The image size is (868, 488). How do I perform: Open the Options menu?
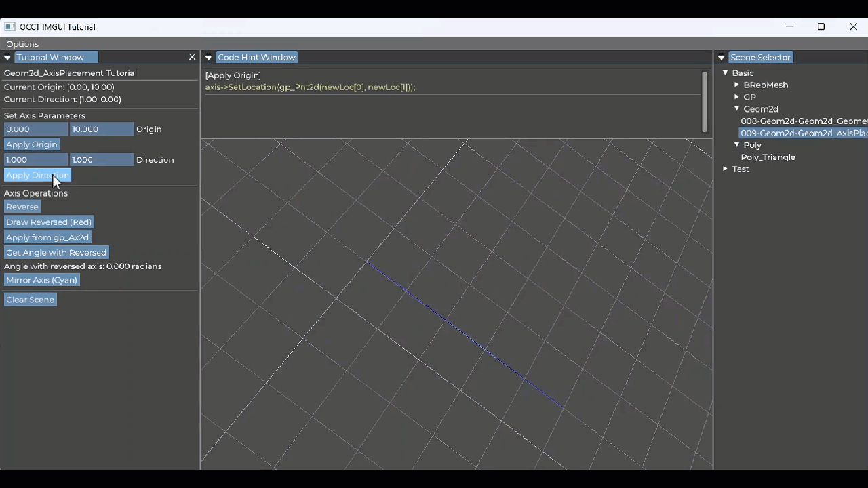22,44
